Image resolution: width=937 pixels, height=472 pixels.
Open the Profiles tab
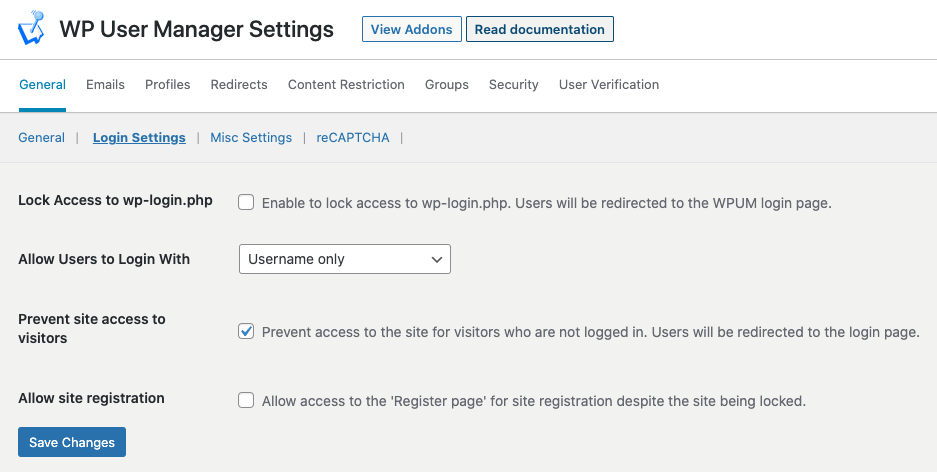(x=167, y=85)
